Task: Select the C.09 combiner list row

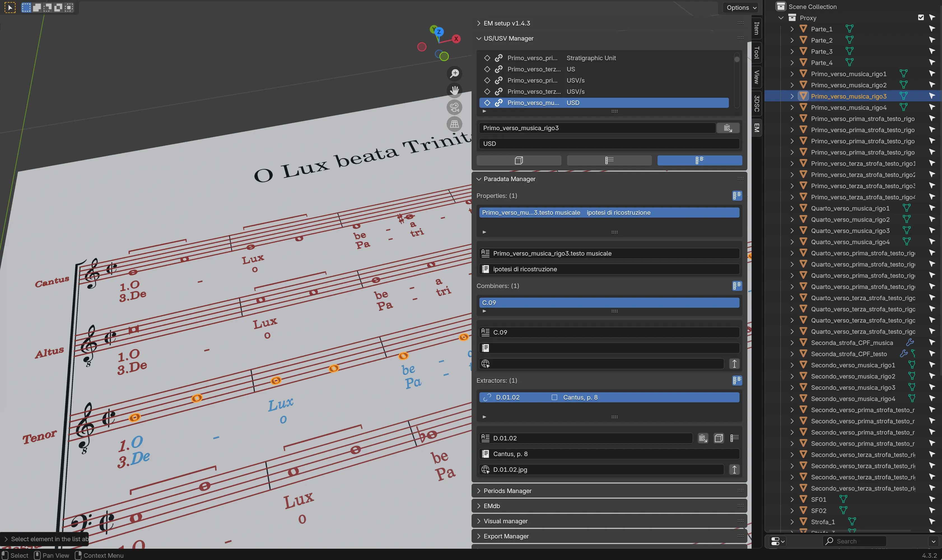Action: coord(609,303)
